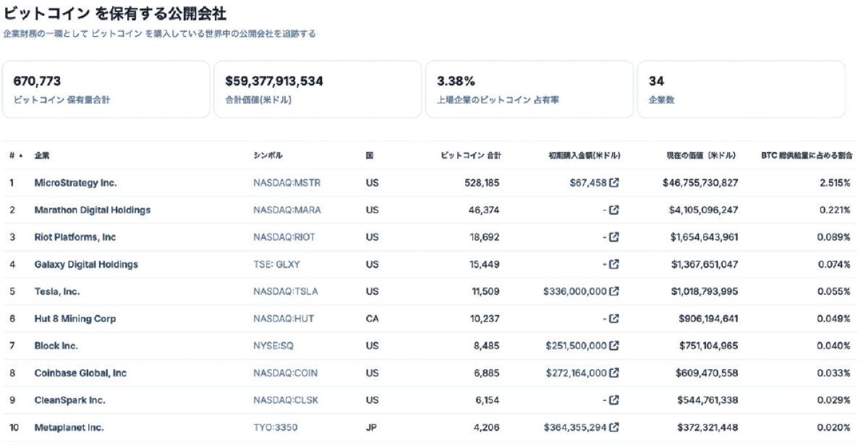Open external link icon in Hut 8 row

pyautogui.click(x=614, y=318)
